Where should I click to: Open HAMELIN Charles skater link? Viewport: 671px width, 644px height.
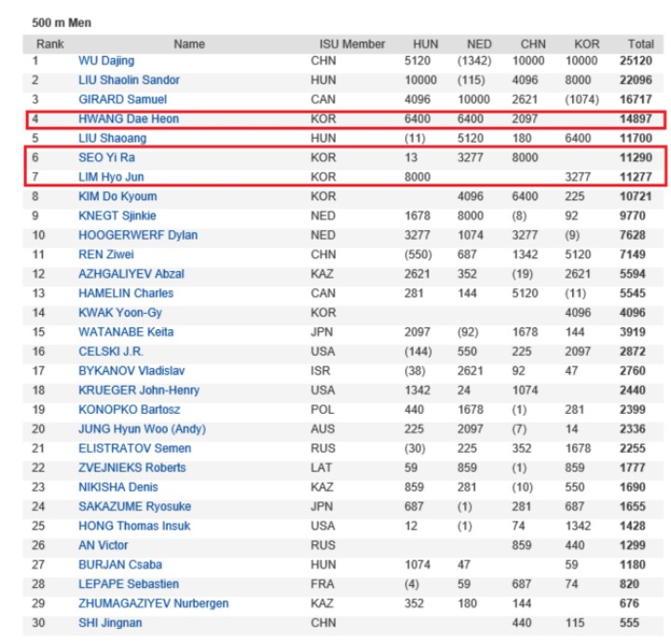coord(126,294)
